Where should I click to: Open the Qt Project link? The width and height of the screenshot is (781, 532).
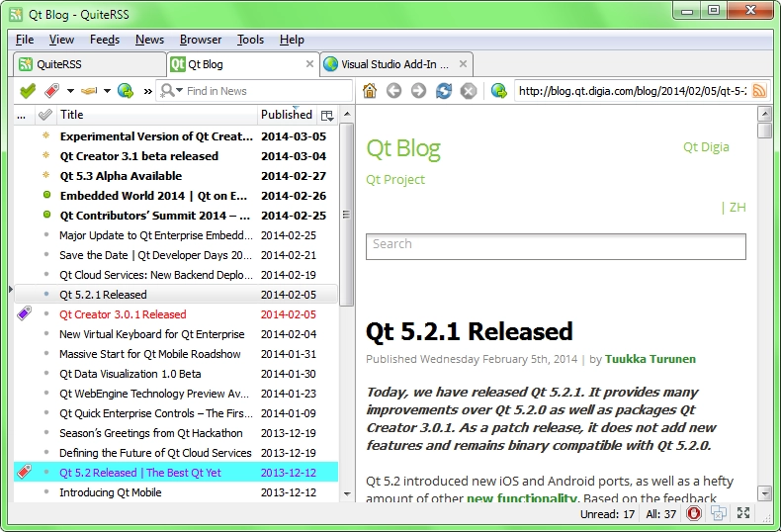395,179
